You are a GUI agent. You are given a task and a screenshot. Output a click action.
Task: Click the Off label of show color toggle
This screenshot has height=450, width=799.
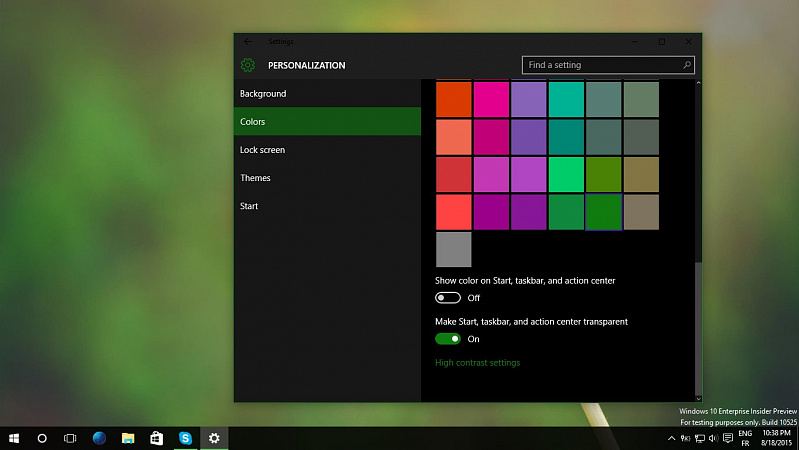pyautogui.click(x=474, y=298)
